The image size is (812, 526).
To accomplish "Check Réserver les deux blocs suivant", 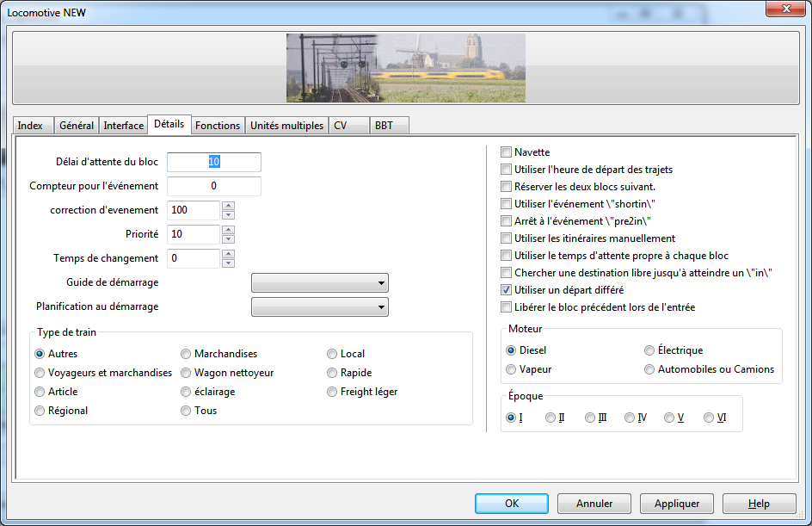I will tap(507, 187).
